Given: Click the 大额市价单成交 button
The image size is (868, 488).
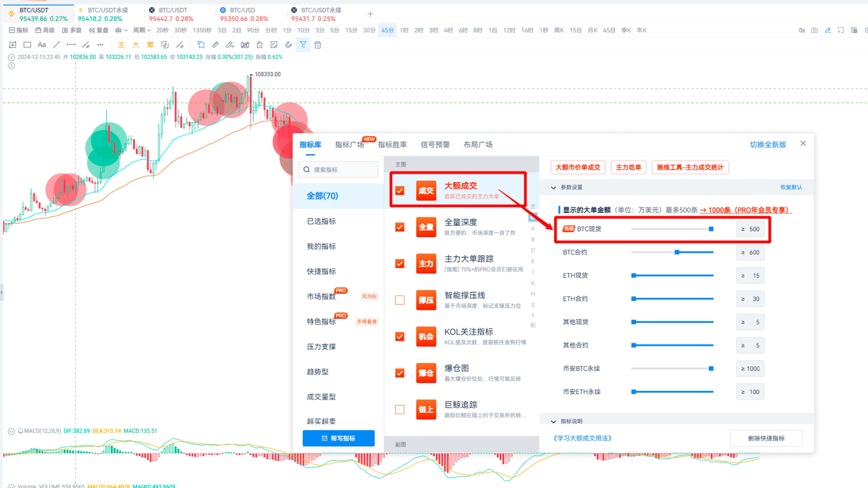Looking at the screenshot, I should 578,167.
